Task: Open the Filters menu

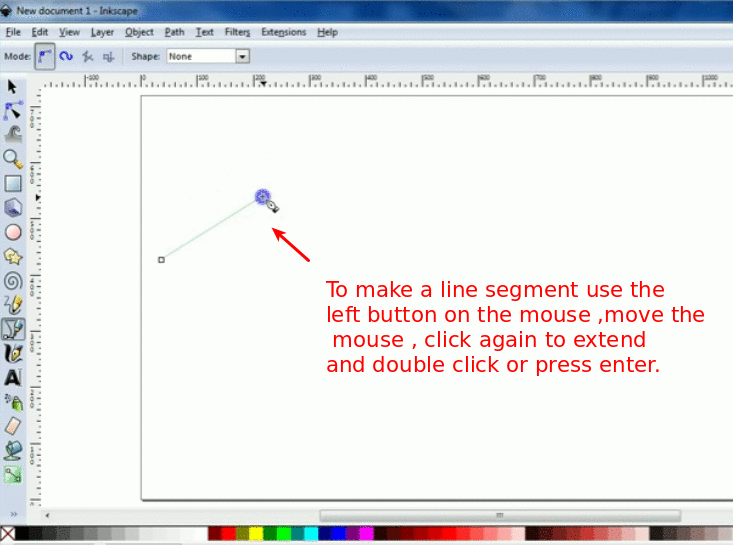Action: 237,32
